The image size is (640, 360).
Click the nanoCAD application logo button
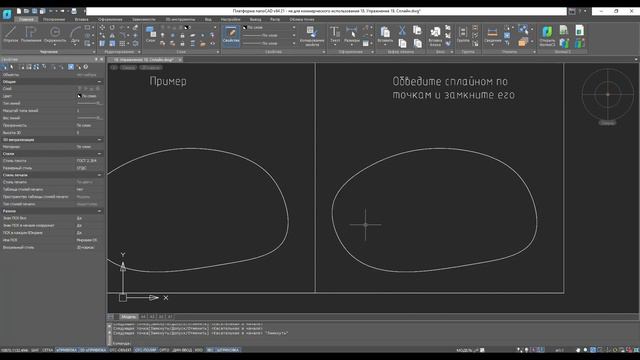[x=7, y=14]
